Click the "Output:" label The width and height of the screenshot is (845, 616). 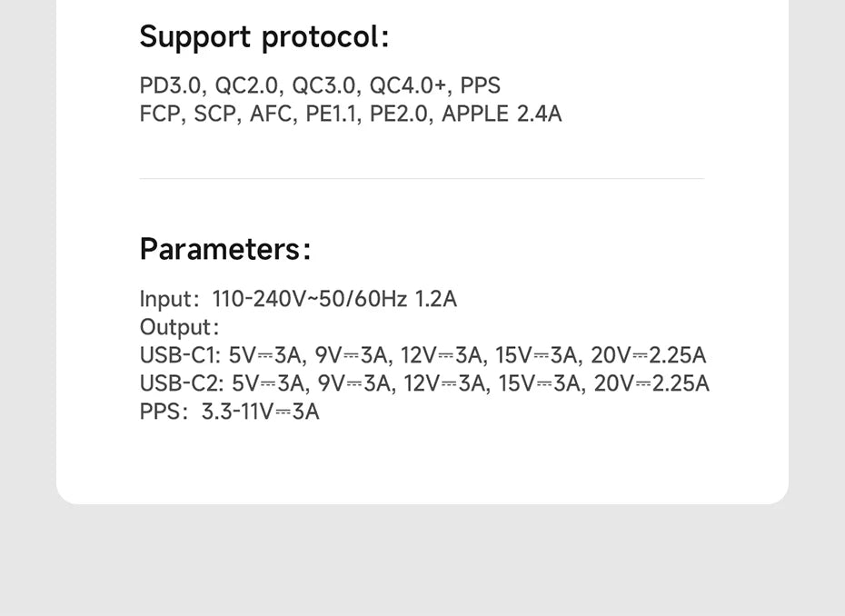[179, 327]
